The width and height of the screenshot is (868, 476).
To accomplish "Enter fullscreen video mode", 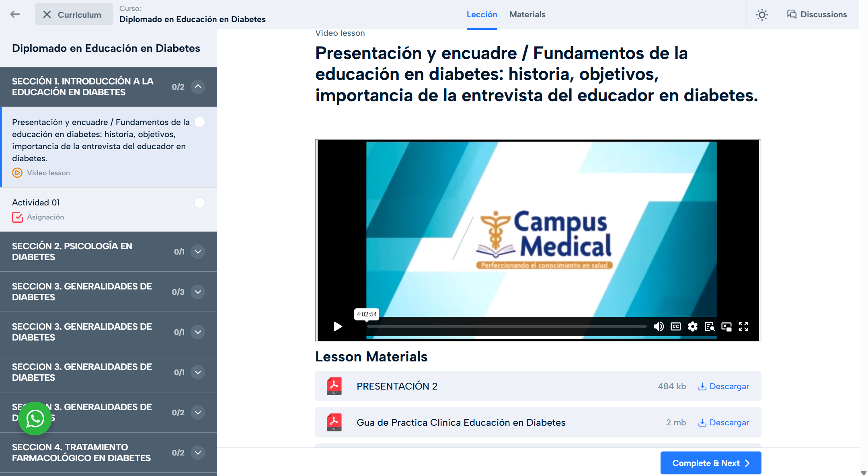I will 743,326.
